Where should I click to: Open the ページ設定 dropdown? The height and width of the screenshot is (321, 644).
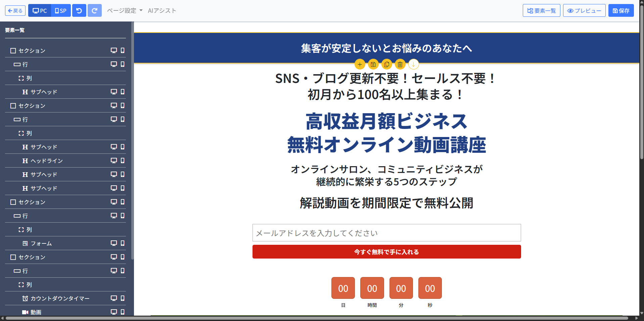pos(125,11)
